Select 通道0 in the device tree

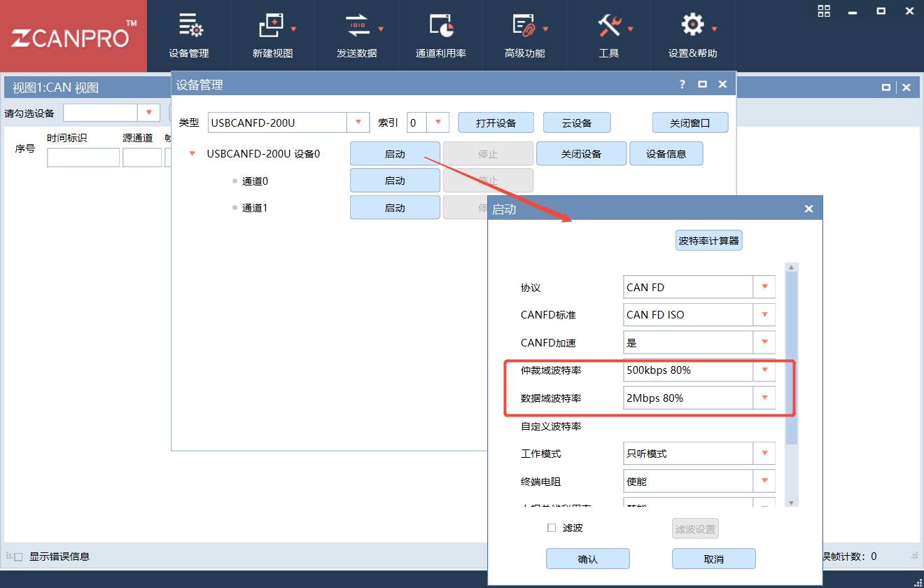(255, 181)
